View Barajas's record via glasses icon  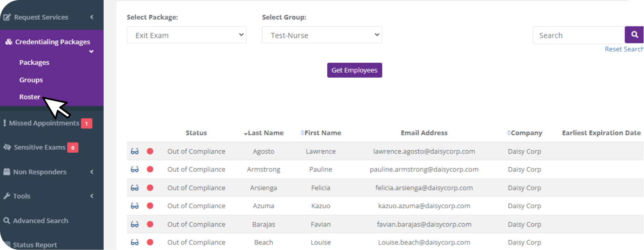(135, 224)
